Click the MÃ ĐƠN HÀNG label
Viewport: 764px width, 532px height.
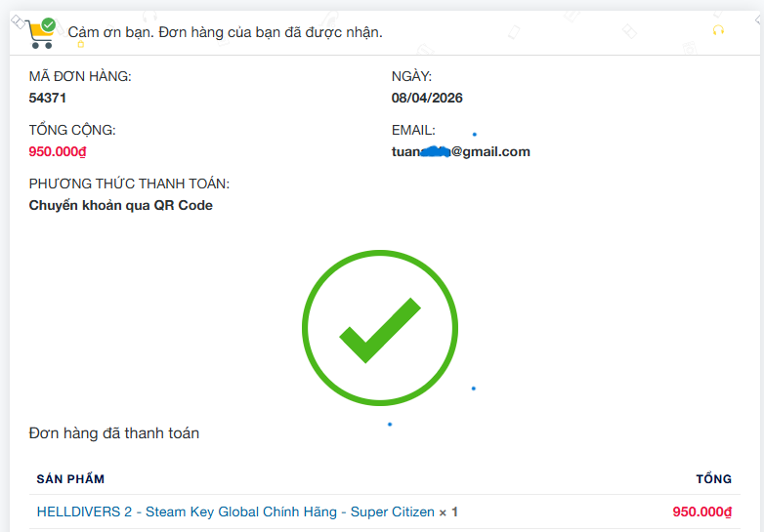[80, 76]
